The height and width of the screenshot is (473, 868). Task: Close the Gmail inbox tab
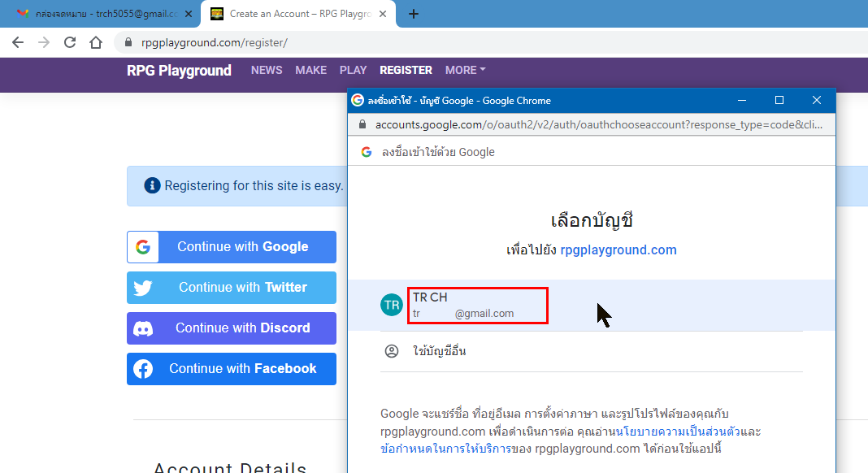pyautogui.click(x=189, y=14)
